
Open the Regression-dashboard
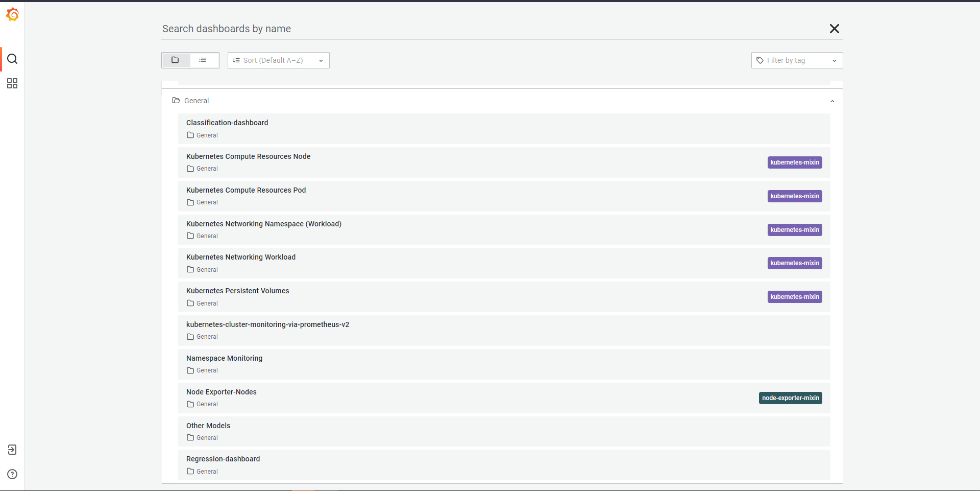(504, 465)
